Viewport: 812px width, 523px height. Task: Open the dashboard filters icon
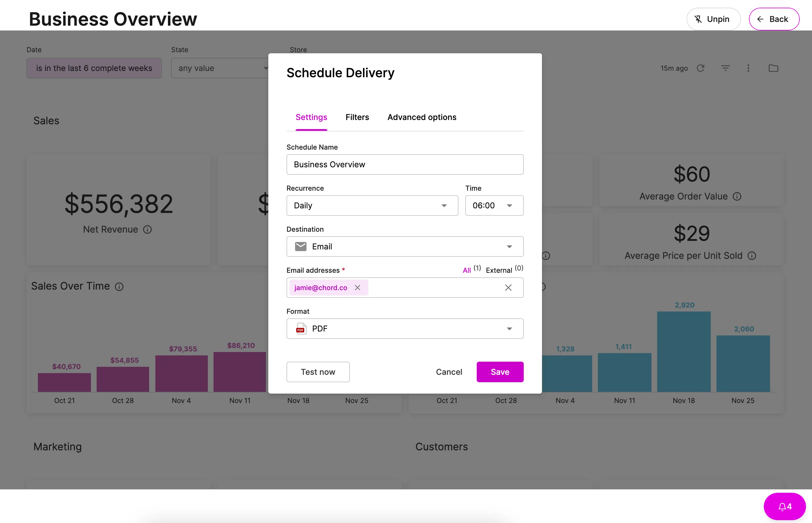point(725,68)
